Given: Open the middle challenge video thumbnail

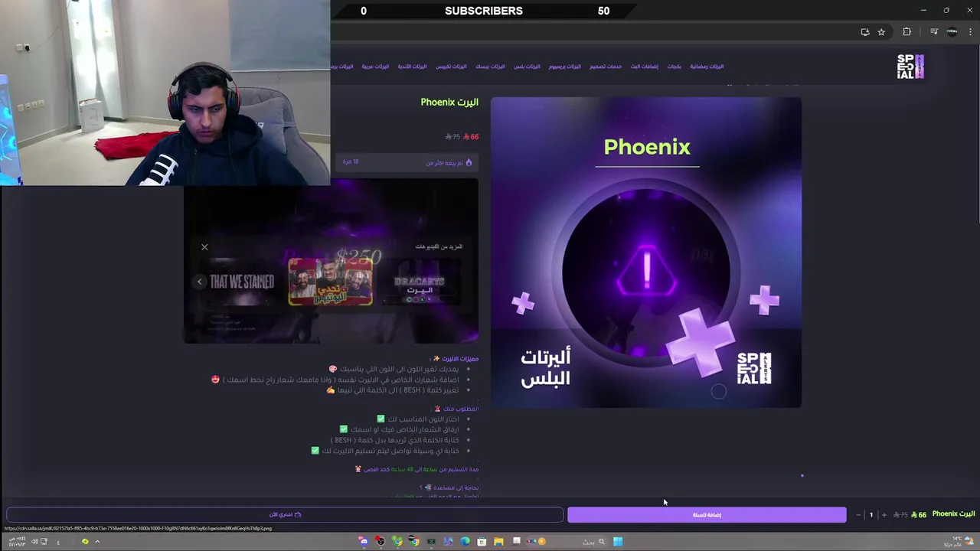Looking at the screenshot, I should 331,282.
